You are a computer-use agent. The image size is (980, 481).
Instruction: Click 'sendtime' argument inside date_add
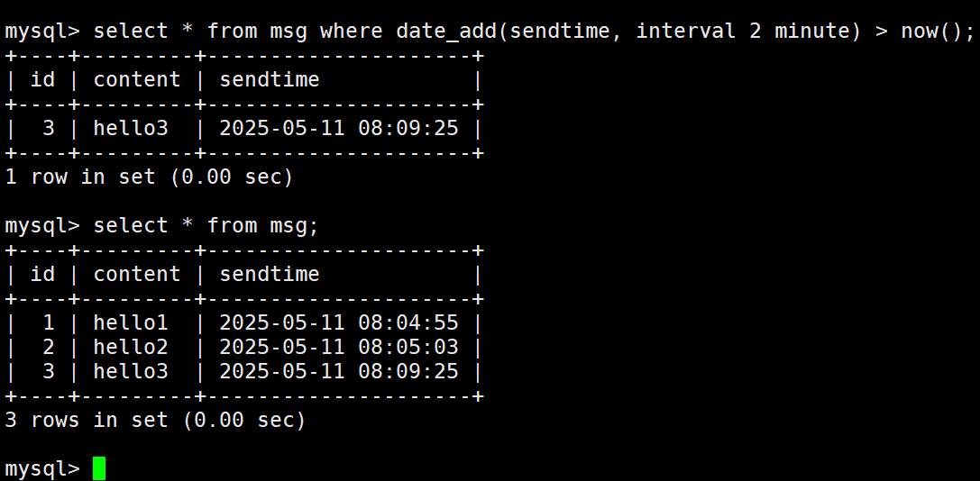[x=559, y=31]
